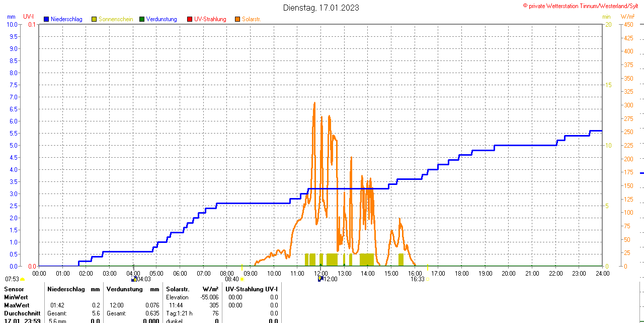Click the private Wetterstation Tinnum copyright text
Image resolution: width=644 pixels, height=323 pixels.
pyautogui.click(x=582, y=6)
